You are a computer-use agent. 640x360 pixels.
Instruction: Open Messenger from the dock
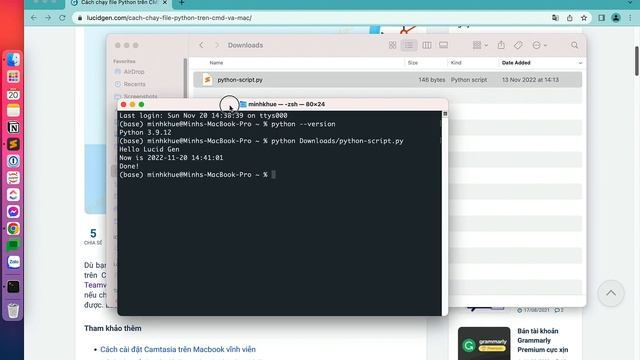tap(13, 211)
